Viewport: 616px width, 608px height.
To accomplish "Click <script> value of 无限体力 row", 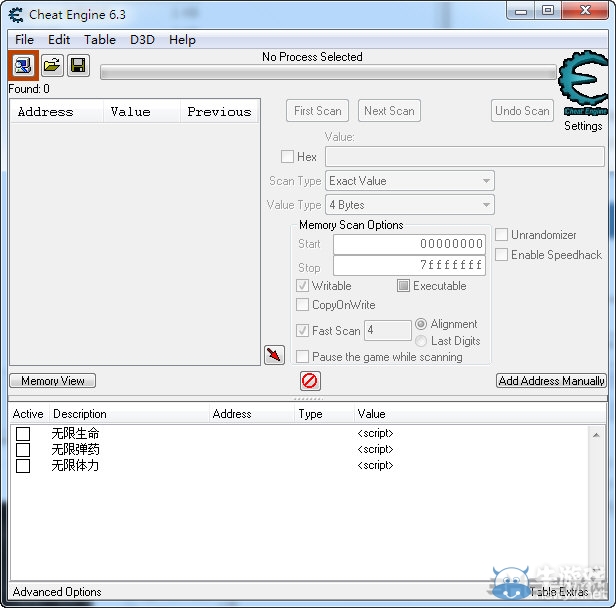I will [375, 465].
